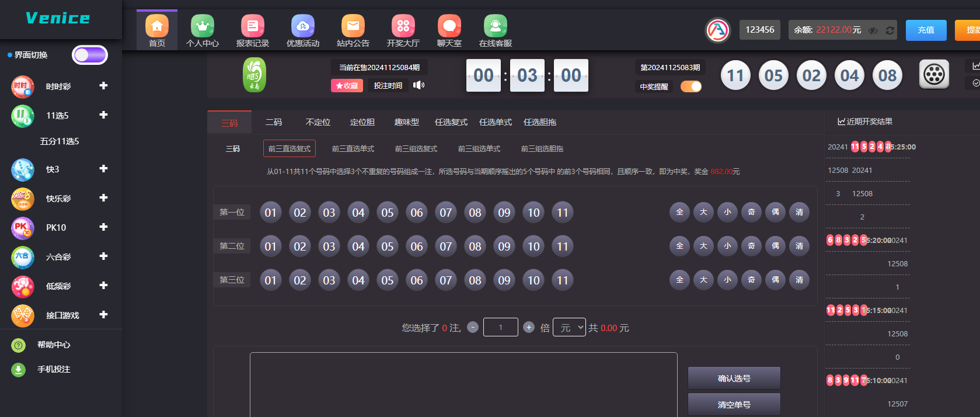Open the 聊天室 chat icon

(x=449, y=26)
